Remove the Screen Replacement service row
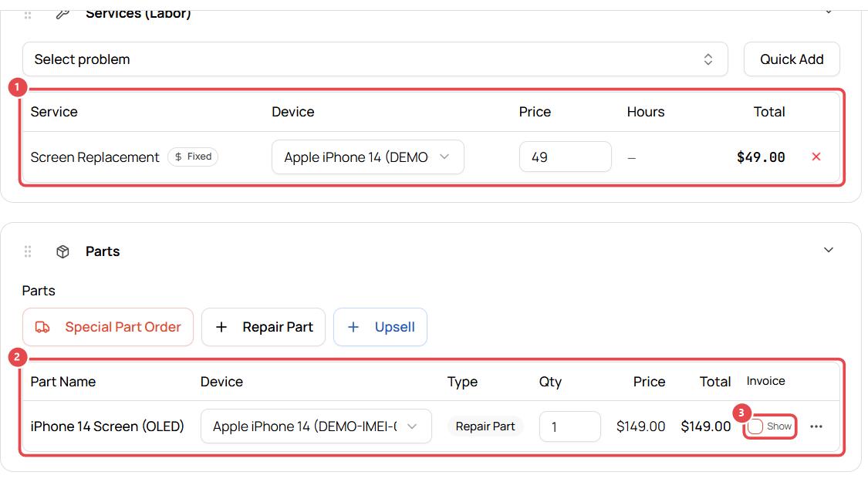The height and width of the screenshot is (482, 868). click(x=816, y=157)
